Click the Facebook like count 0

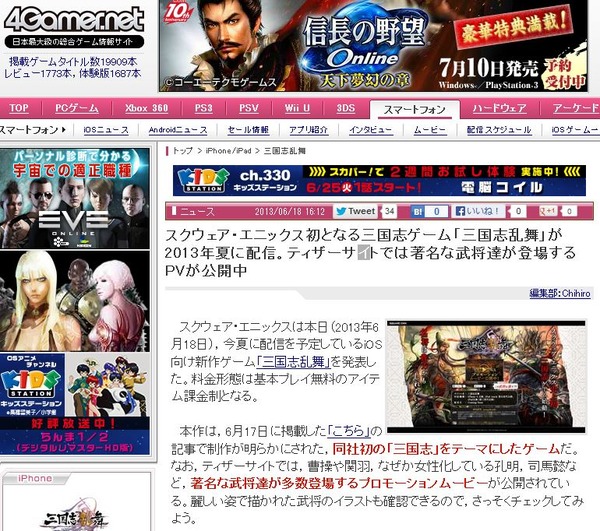[x=518, y=211]
